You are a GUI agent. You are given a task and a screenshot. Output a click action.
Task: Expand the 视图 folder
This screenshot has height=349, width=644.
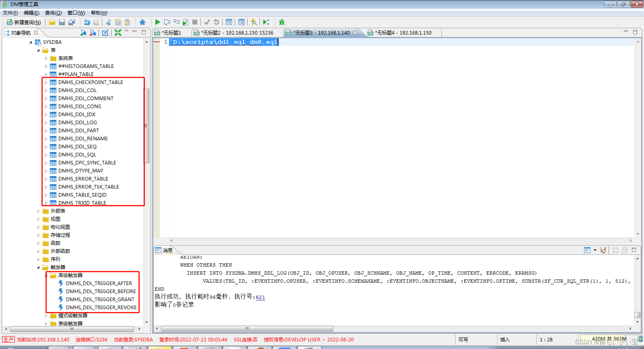[x=38, y=219]
